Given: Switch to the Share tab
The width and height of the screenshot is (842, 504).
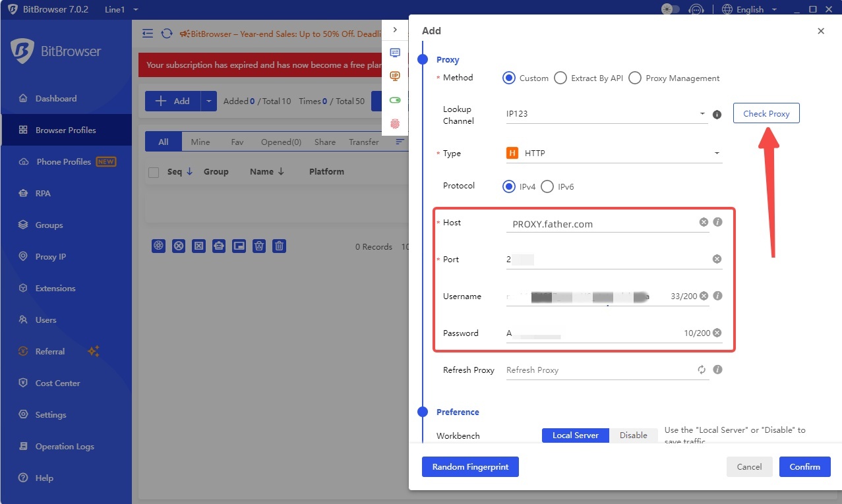Looking at the screenshot, I should (325, 142).
